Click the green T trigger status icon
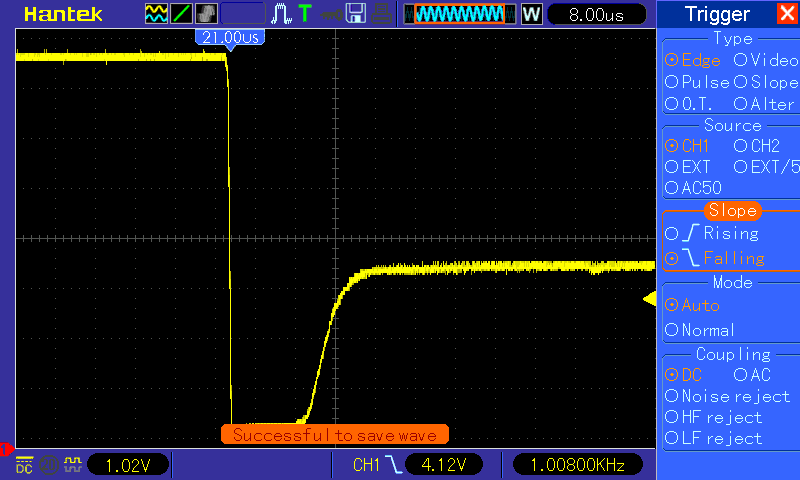Viewport: 800px width, 480px height. (305, 14)
